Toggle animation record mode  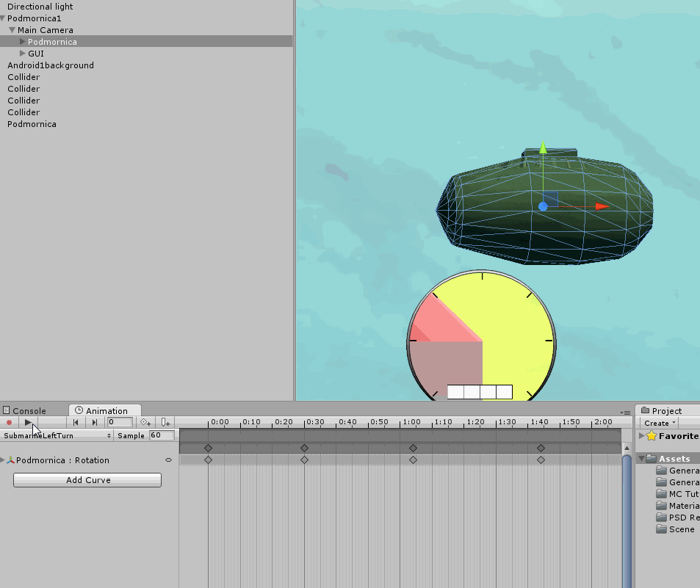point(9,422)
